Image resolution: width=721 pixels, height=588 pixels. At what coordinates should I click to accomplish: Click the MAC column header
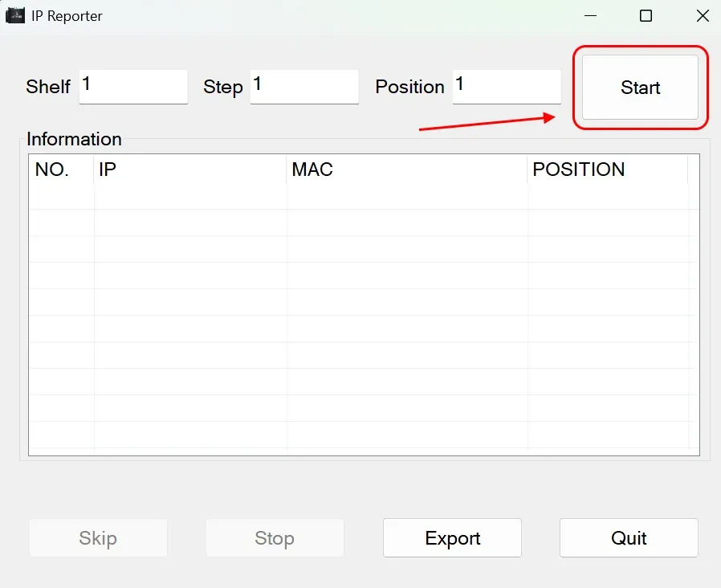(x=406, y=169)
